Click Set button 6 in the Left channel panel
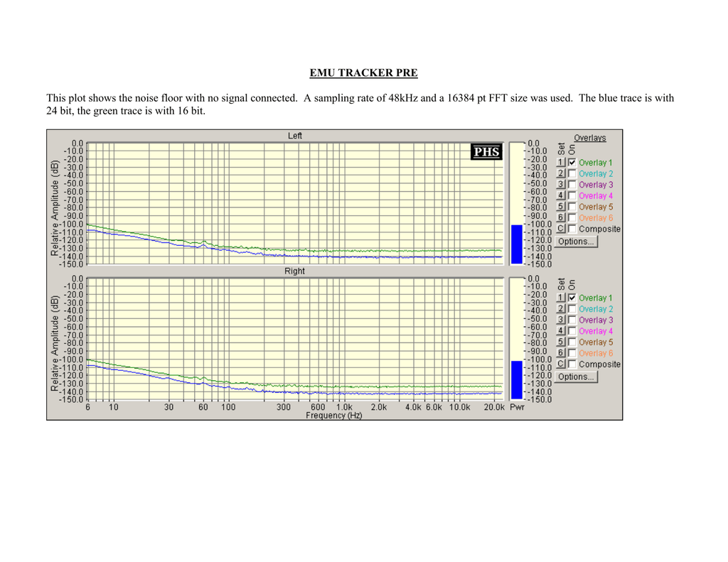The height and width of the screenshot is (562, 728). coord(561,217)
